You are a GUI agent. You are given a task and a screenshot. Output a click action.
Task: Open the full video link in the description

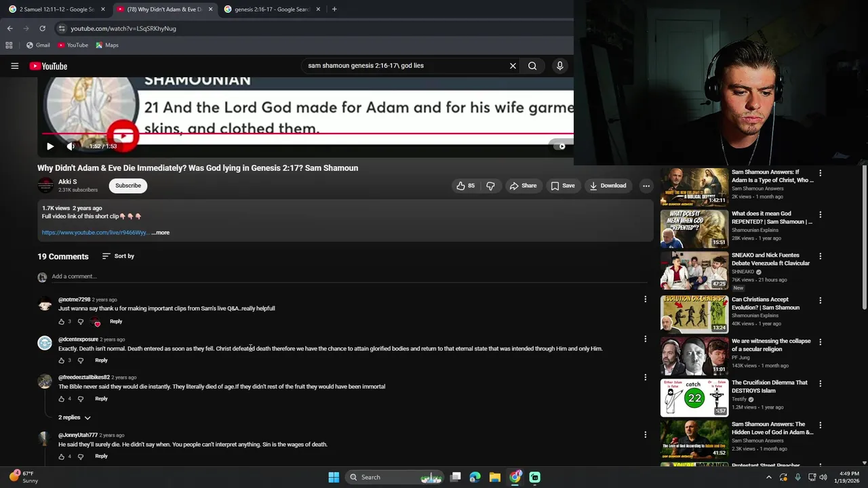click(x=95, y=232)
